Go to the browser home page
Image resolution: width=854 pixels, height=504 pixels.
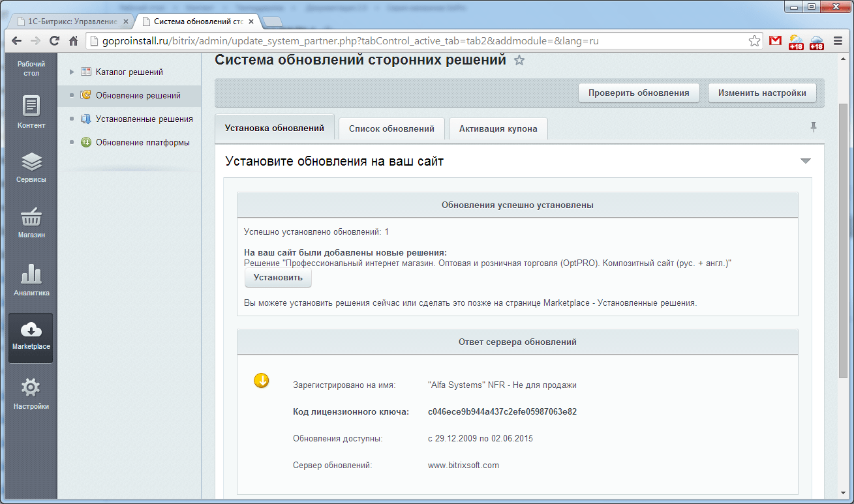pyautogui.click(x=74, y=40)
